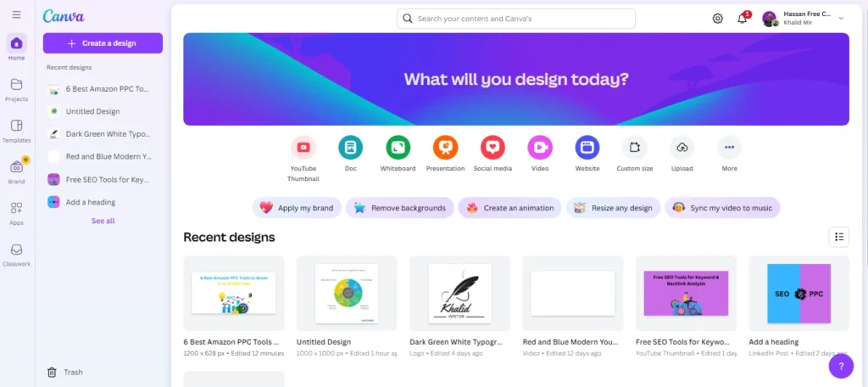Image resolution: width=868 pixels, height=387 pixels.
Task: Open the Social media design icon
Action: point(492,148)
